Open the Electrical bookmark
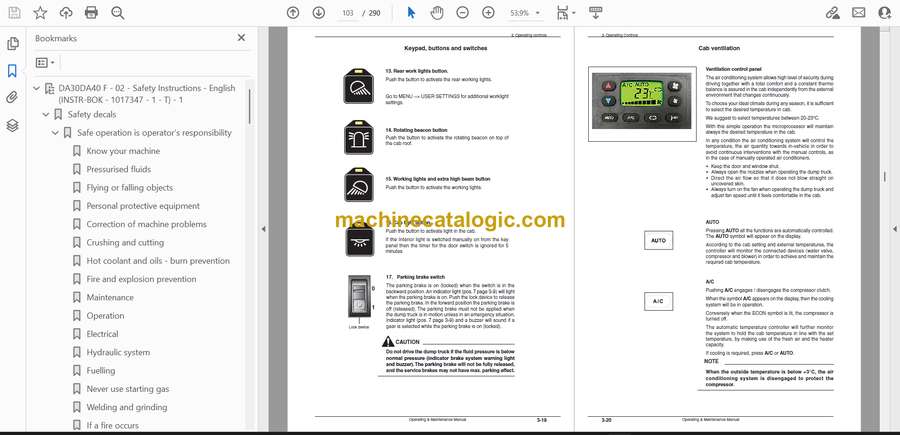This screenshot has width=900, height=435. click(102, 334)
